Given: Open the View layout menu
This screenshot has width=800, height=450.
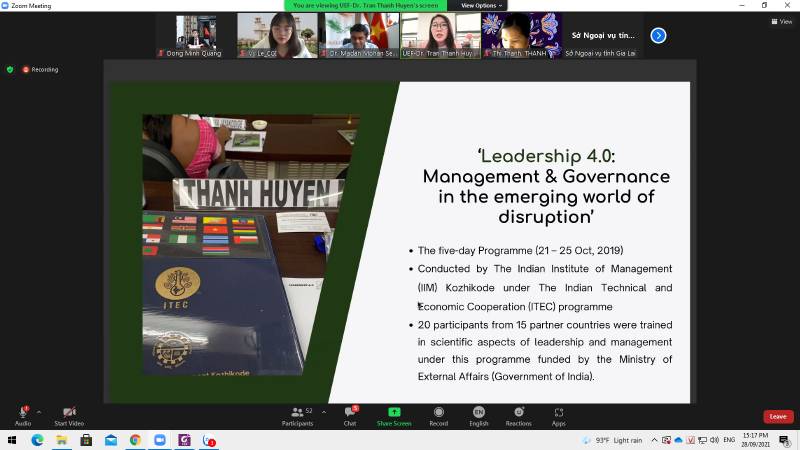Looking at the screenshot, I should tap(781, 21).
